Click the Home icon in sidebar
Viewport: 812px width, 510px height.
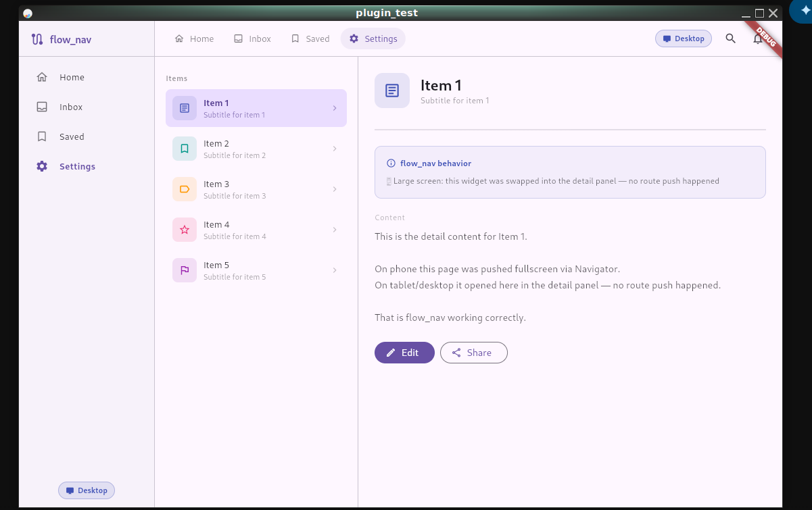42,77
